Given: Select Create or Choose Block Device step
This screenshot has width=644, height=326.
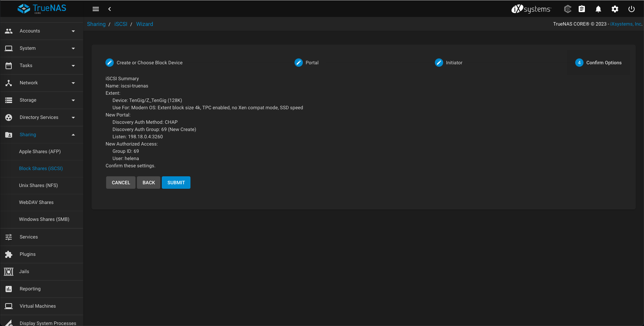Looking at the screenshot, I should tap(149, 63).
